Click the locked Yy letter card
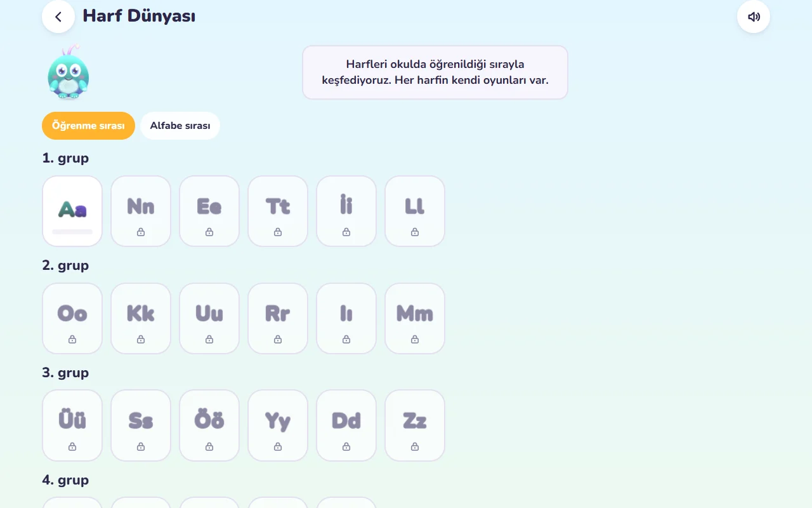Screen dimensions: 812x508 278,425
